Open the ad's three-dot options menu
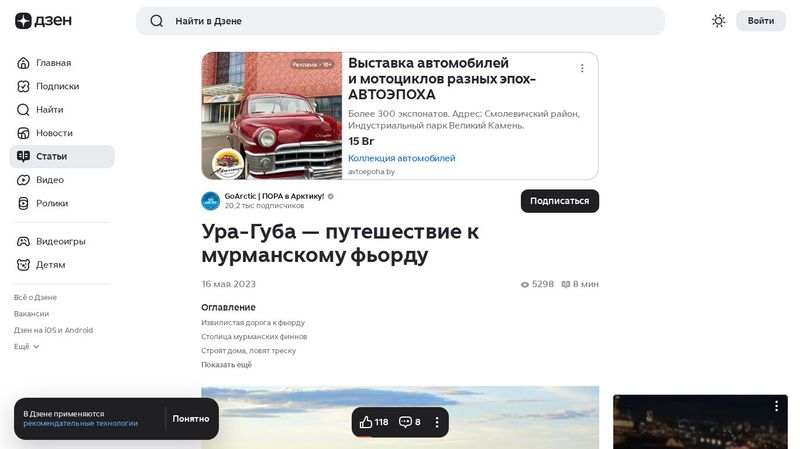This screenshot has height=449, width=800. [x=582, y=69]
